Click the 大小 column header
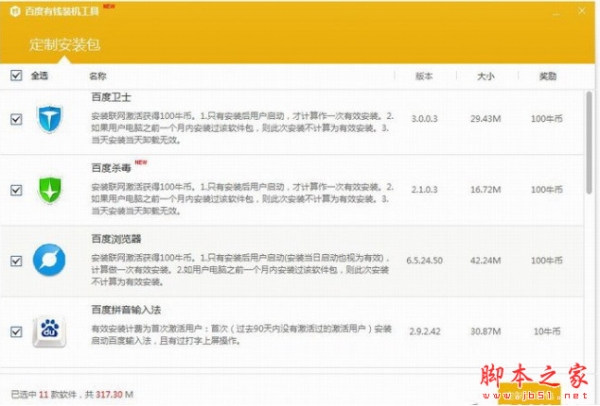The image size is (600, 406). tap(486, 76)
